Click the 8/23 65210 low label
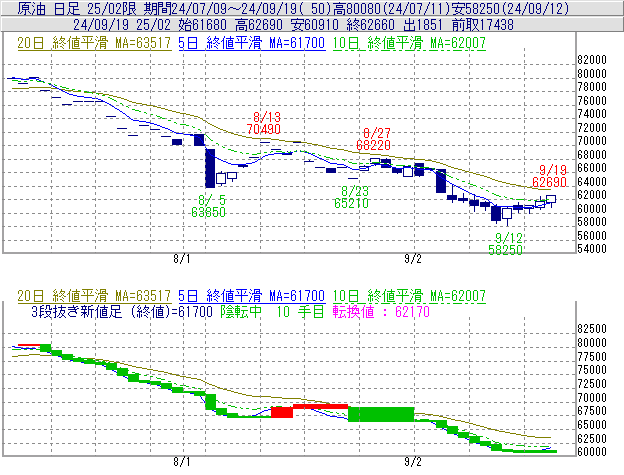Screen dimensions: 624x475 (x=352, y=197)
